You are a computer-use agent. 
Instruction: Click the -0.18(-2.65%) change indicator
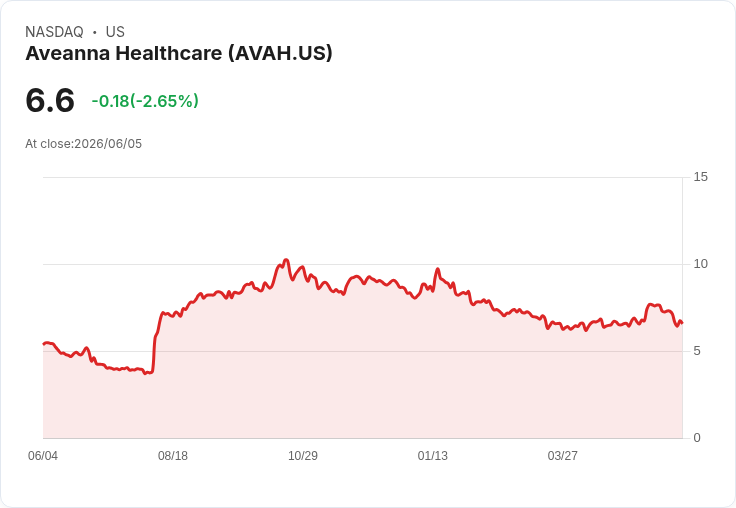(145, 101)
